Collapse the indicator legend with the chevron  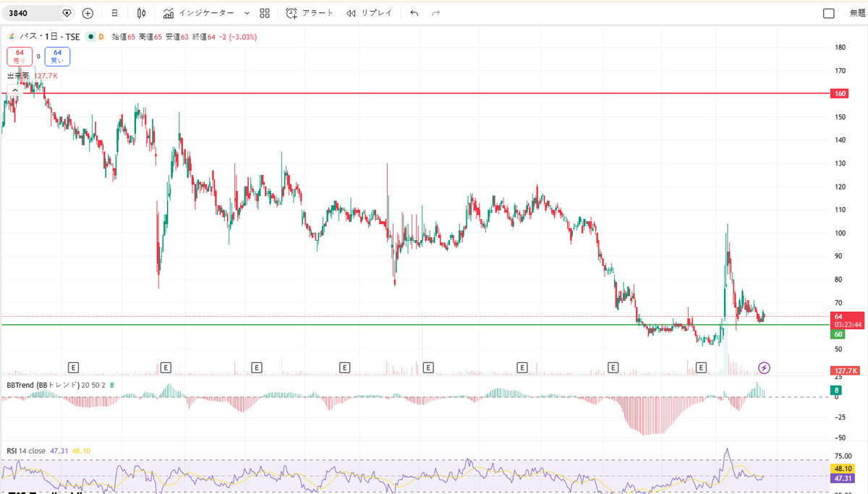(14, 90)
